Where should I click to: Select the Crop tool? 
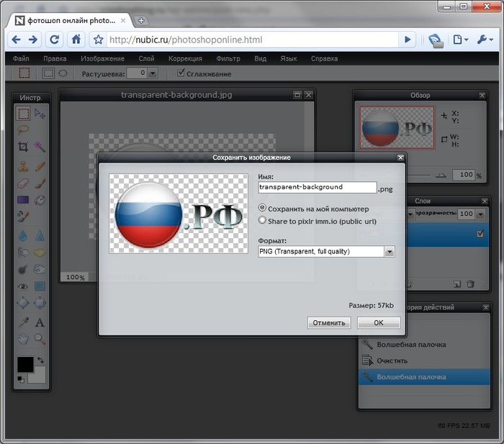pyautogui.click(x=23, y=147)
